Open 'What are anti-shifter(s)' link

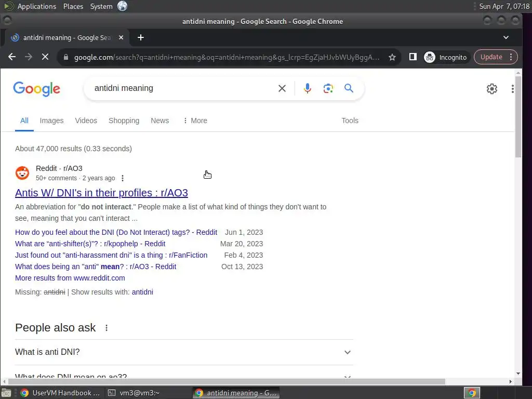[x=90, y=244]
